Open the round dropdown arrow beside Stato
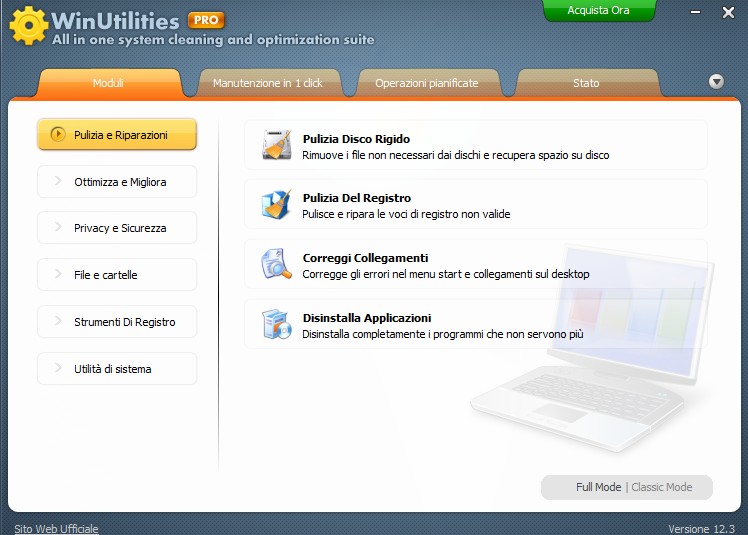Image resolution: width=748 pixels, height=535 pixels. click(x=716, y=82)
